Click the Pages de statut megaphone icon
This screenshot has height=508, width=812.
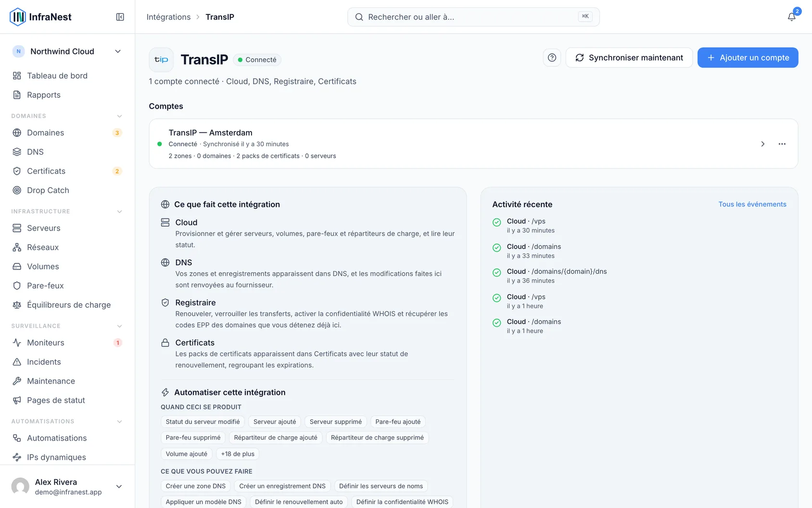[x=17, y=400]
